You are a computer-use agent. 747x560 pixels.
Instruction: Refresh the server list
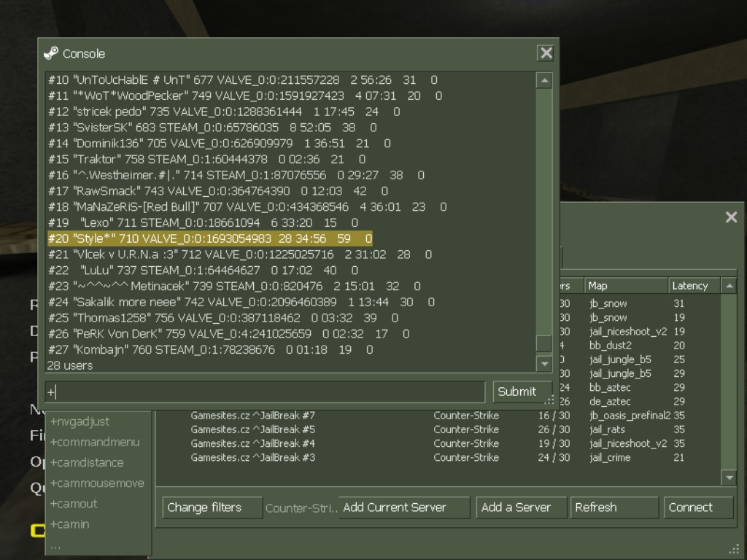click(614, 507)
